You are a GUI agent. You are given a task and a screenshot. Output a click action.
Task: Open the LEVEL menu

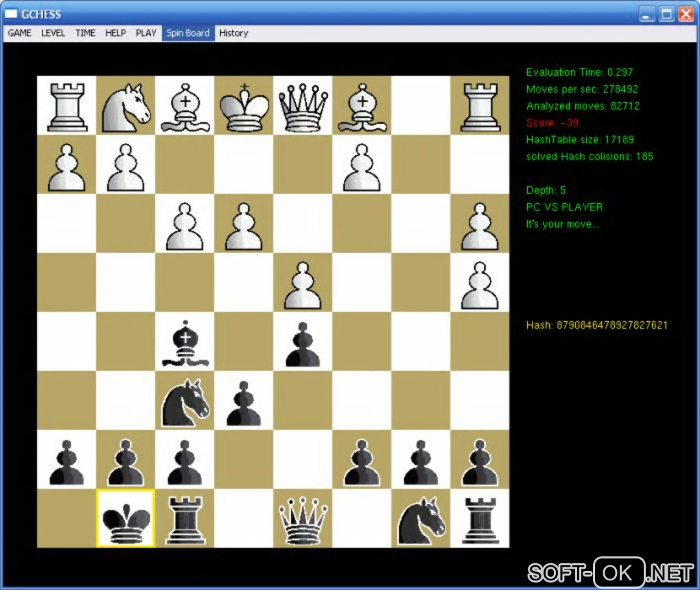click(53, 33)
